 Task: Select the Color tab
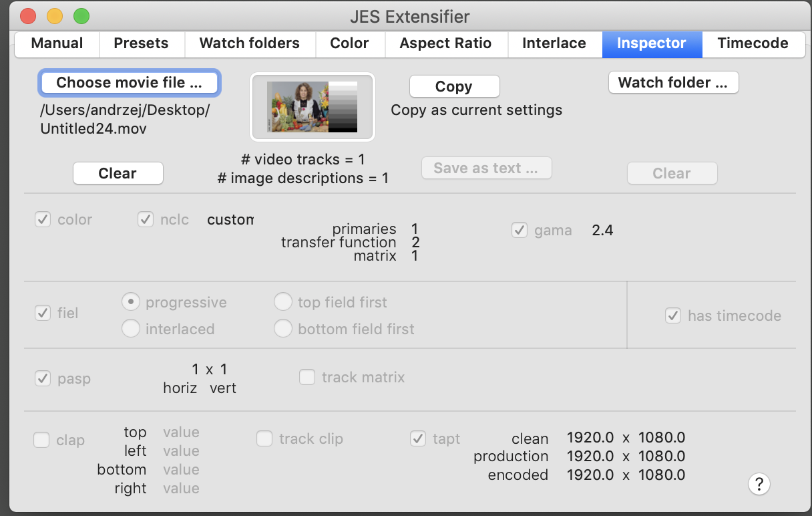[x=350, y=43]
